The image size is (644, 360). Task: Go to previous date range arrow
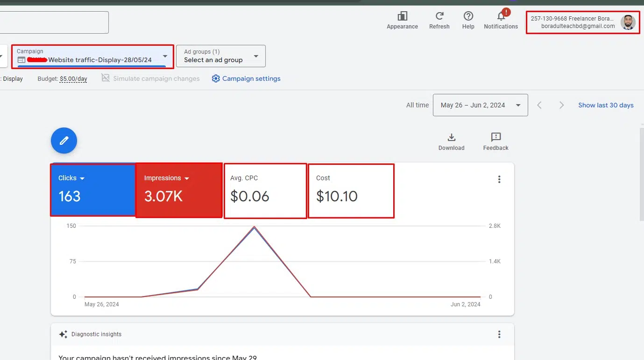point(539,105)
